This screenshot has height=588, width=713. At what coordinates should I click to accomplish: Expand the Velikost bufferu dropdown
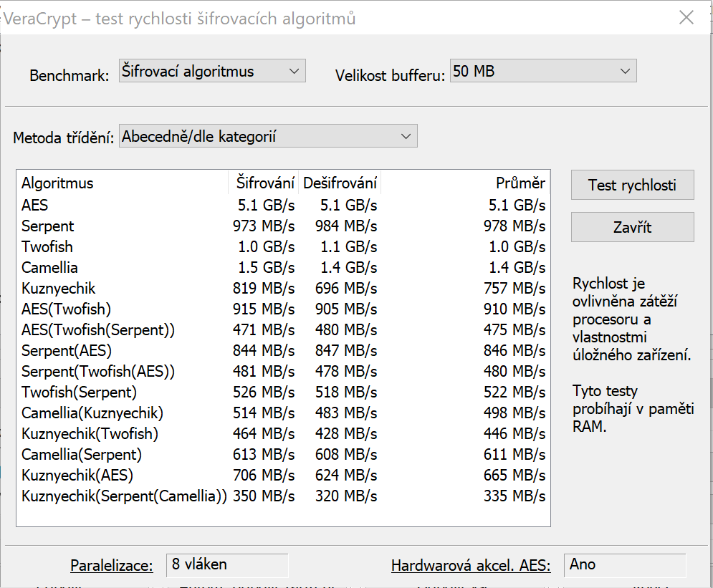pos(542,72)
